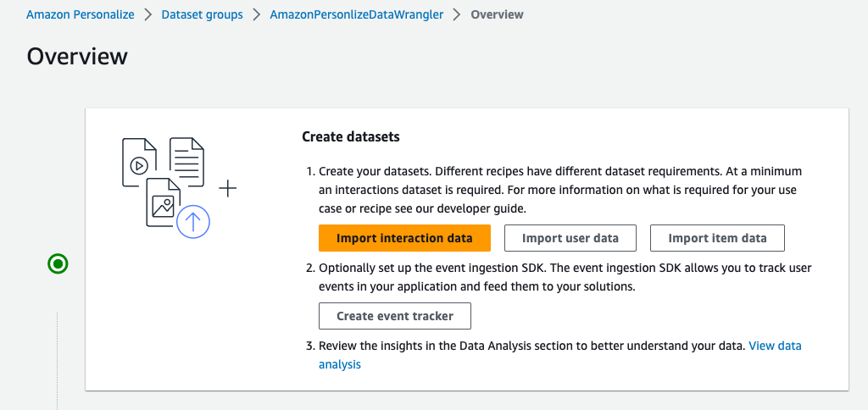Click the Create datasets section heading
Viewport: 868px width, 410px height.
351,136
